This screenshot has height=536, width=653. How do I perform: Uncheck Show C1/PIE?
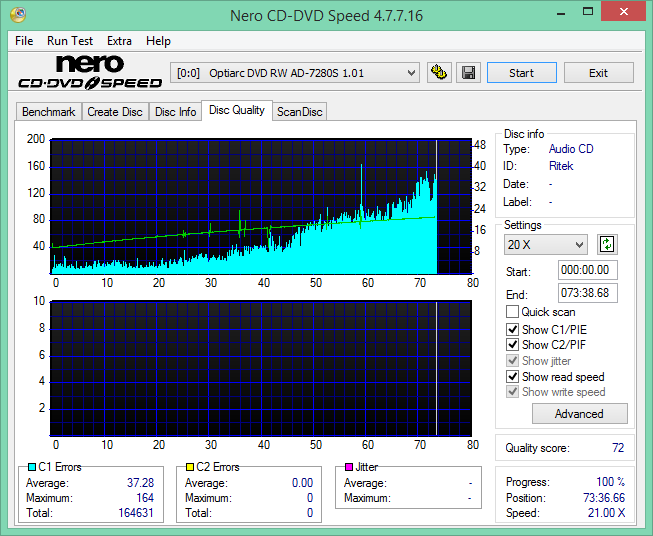click(x=512, y=329)
